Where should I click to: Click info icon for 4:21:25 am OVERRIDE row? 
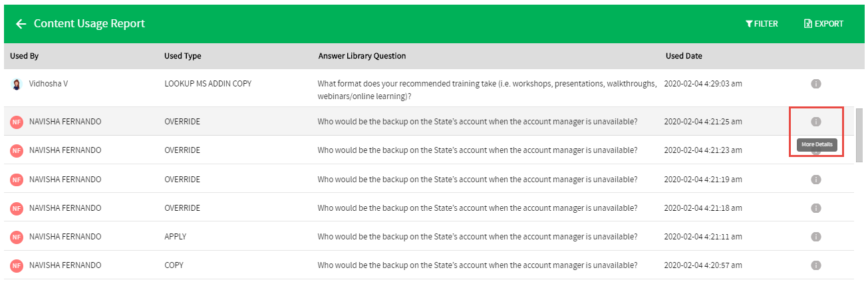pyautogui.click(x=816, y=122)
